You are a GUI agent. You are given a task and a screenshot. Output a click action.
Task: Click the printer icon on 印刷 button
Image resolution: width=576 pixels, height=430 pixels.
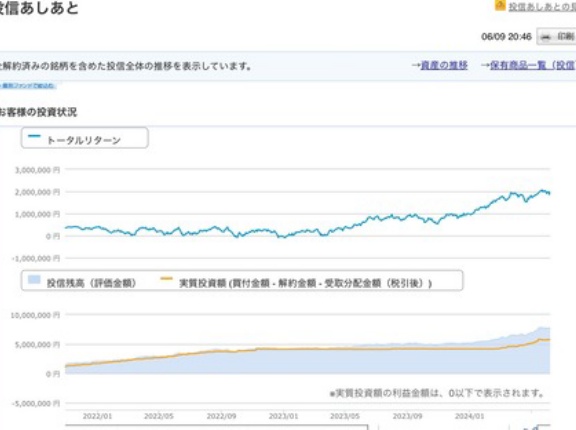pyautogui.click(x=546, y=37)
